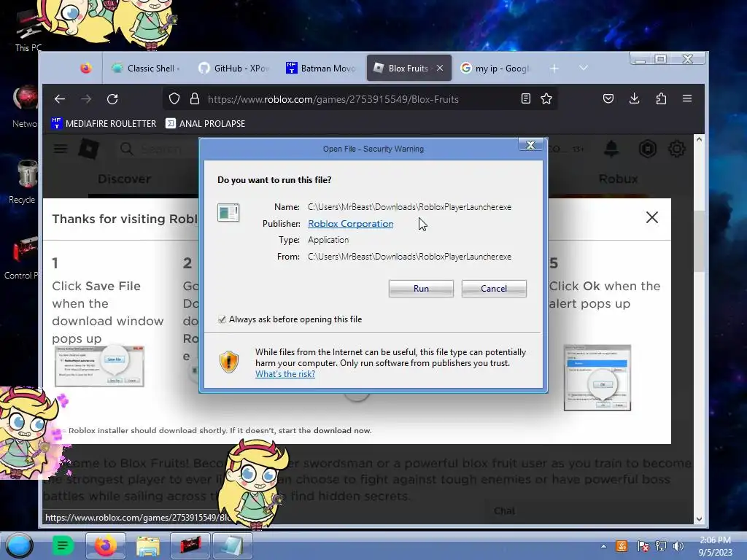Image resolution: width=747 pixels, height=560 pixels.
Task: Click the blank file taskbar app
Action: [232, 545]
